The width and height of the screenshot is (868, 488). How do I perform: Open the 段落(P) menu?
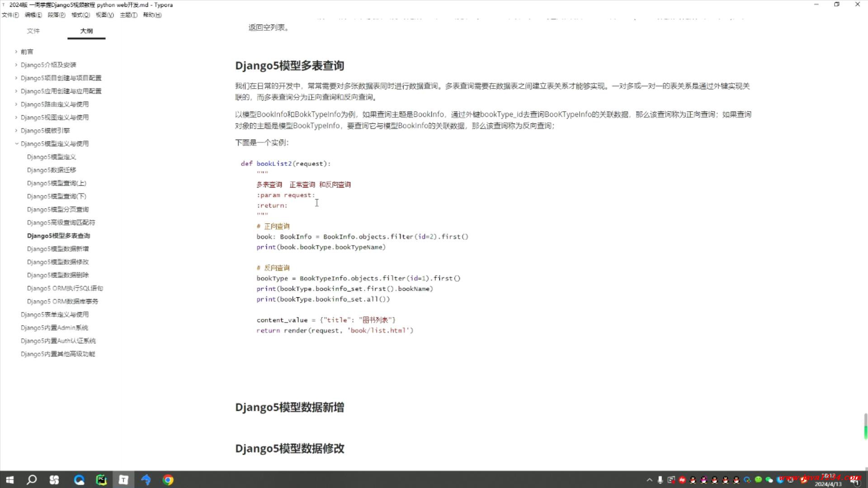click(57, 15)
